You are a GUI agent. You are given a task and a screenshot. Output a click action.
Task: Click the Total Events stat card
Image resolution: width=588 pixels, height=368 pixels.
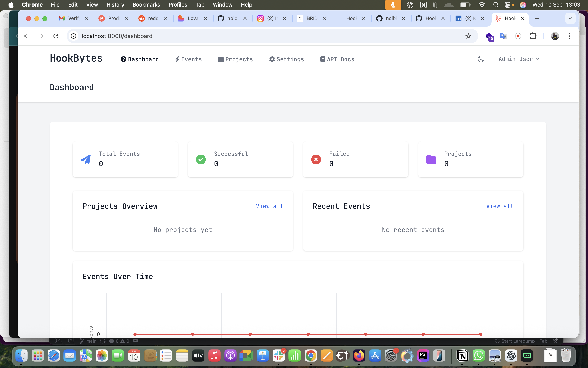125,159
